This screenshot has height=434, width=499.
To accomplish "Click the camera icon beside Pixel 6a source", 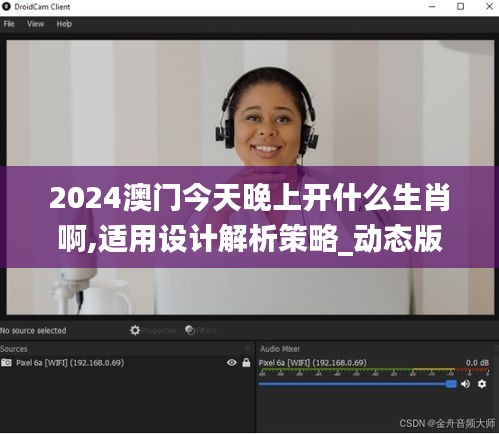I will [6, 362].
